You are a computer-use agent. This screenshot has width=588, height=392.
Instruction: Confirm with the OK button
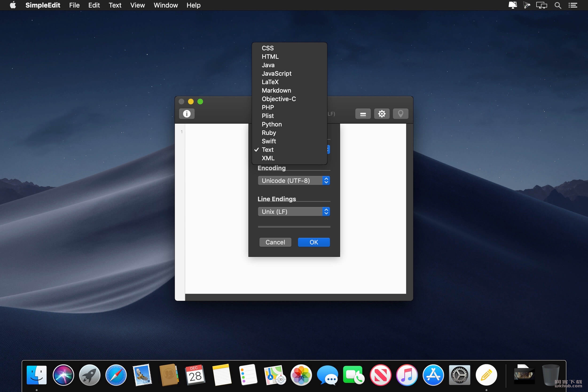pos(314,242)
